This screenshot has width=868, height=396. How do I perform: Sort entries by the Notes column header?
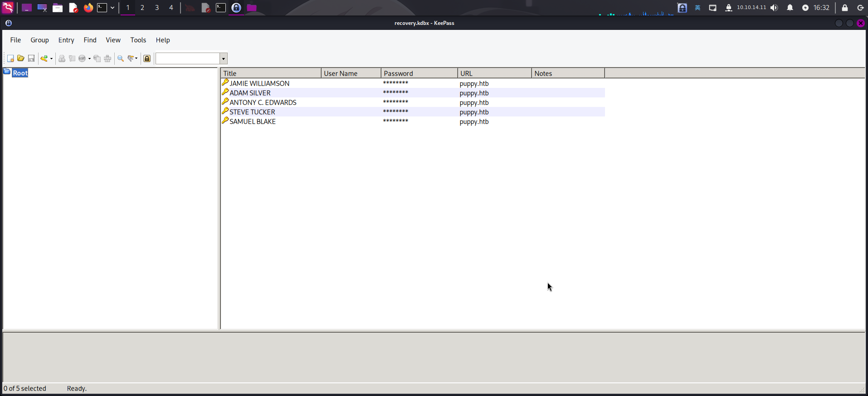pos(568,73)
